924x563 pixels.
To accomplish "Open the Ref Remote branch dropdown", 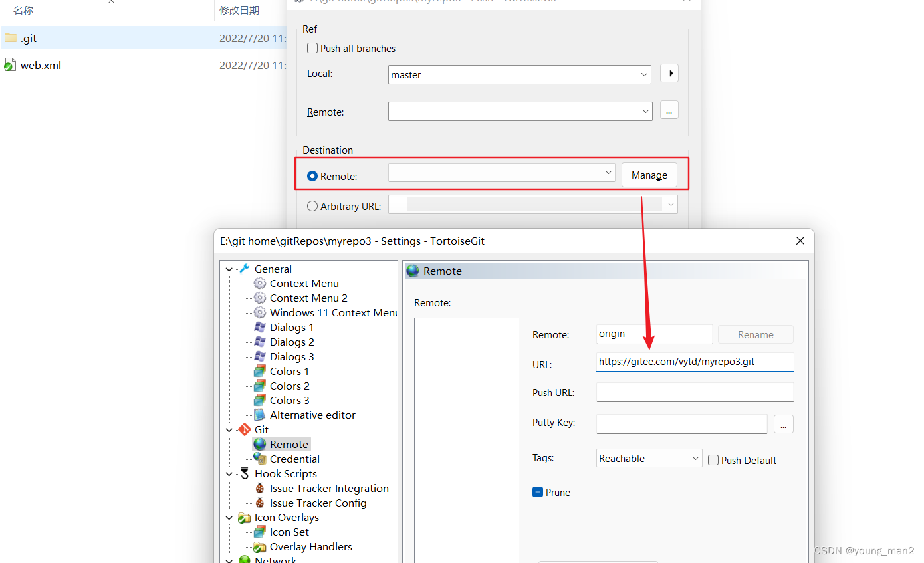I will (520, 112).
